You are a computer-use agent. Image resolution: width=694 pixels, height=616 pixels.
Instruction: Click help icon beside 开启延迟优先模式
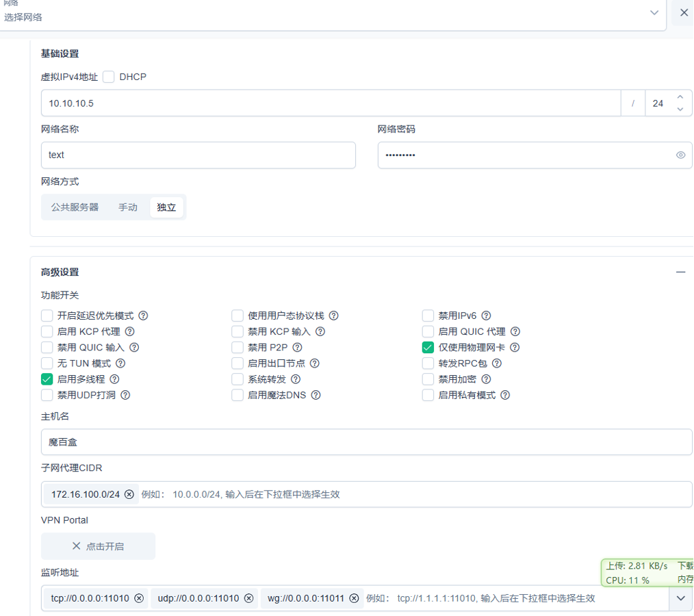[144, 316]
